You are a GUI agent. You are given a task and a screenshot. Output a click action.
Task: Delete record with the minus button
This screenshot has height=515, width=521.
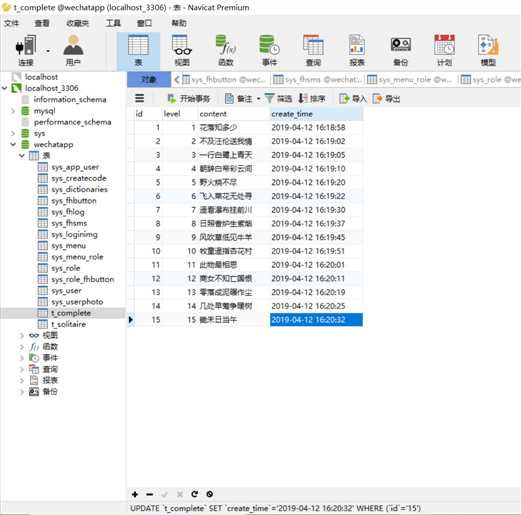(x=150, y=494)
